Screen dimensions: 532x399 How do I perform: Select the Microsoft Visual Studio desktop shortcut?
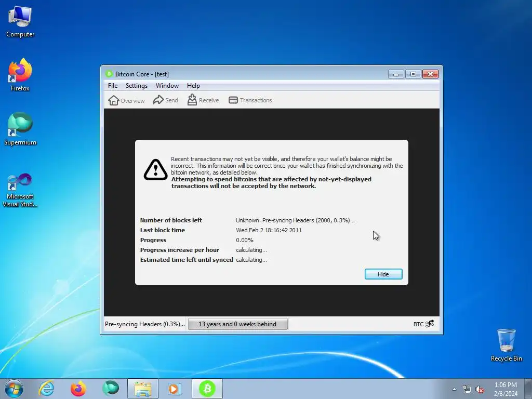(20, 190)
